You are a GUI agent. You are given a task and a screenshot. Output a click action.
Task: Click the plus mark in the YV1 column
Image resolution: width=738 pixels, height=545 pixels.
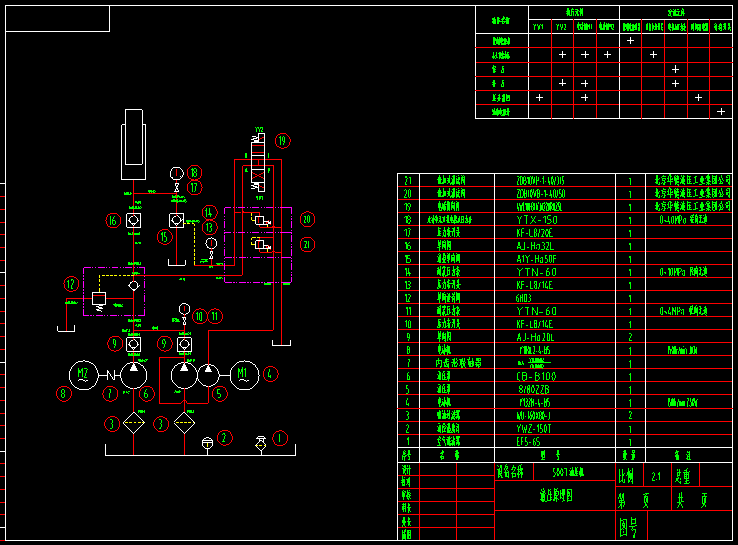(540, 97)
